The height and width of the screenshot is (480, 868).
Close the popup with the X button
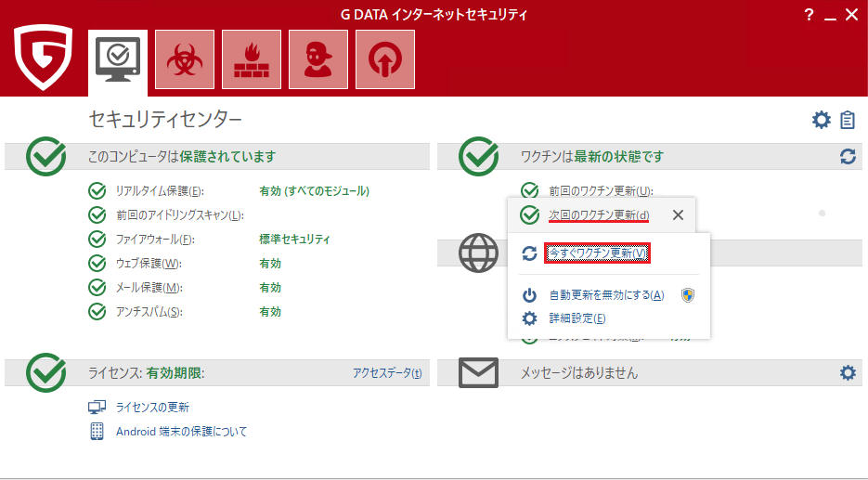(678, 214)
